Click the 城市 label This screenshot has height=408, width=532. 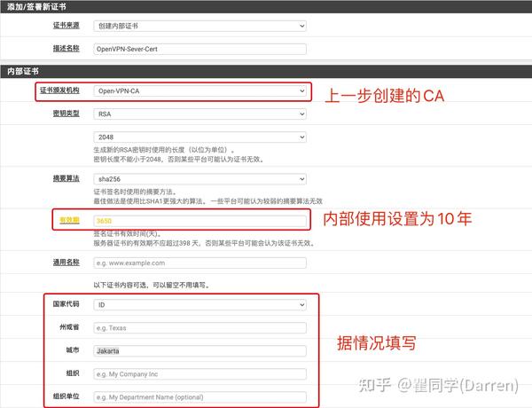(x=73, y=350)
